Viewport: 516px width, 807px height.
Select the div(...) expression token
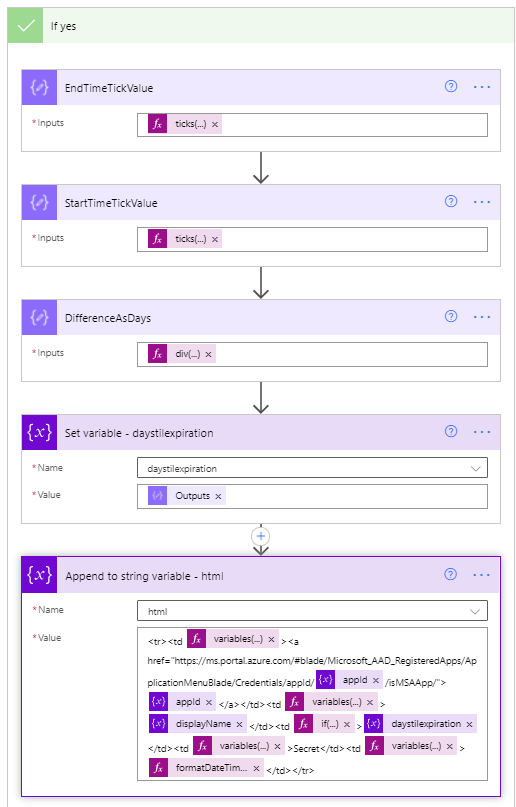tap(182, 354)
